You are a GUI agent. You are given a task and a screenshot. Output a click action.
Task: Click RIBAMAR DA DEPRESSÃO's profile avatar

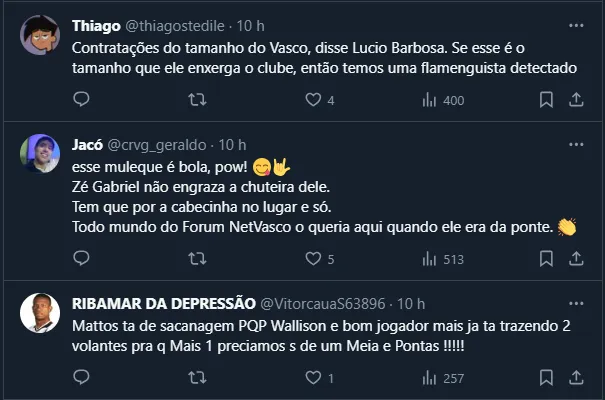tap(41, 314)
